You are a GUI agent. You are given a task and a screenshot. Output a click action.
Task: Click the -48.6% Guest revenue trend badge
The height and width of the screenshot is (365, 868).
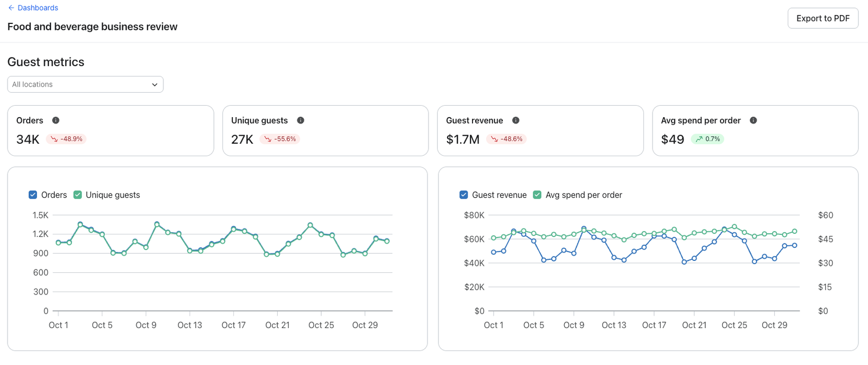pos(506,139)
